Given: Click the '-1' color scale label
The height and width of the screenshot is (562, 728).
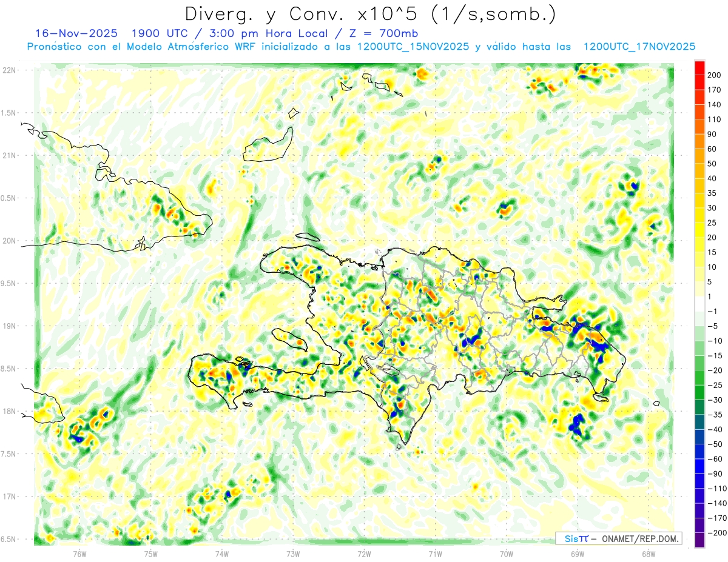Looking at the screenshot, I should point(712,311).
